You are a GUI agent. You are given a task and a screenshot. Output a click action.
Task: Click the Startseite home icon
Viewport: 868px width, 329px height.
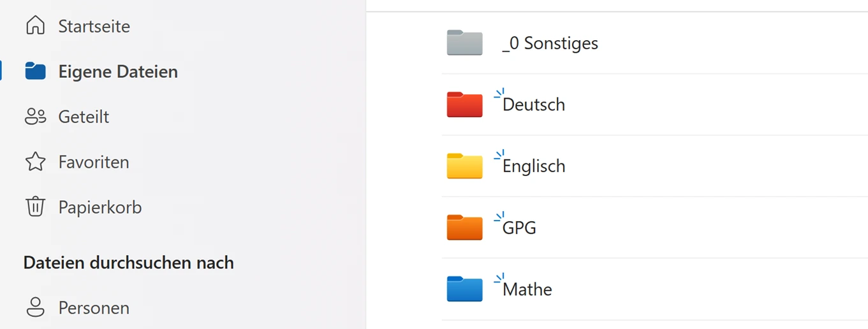coord(35,26)
